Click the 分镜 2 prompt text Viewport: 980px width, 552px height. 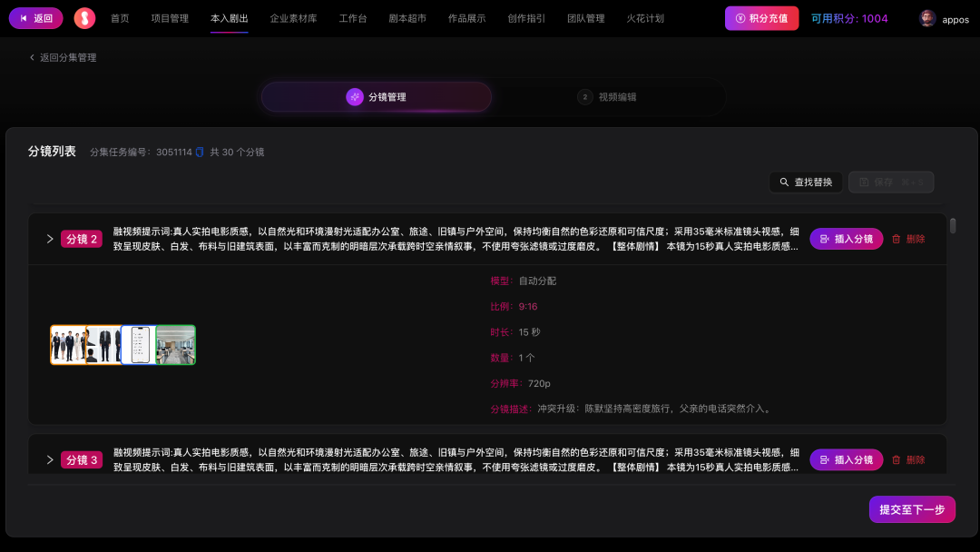(456, 239)
